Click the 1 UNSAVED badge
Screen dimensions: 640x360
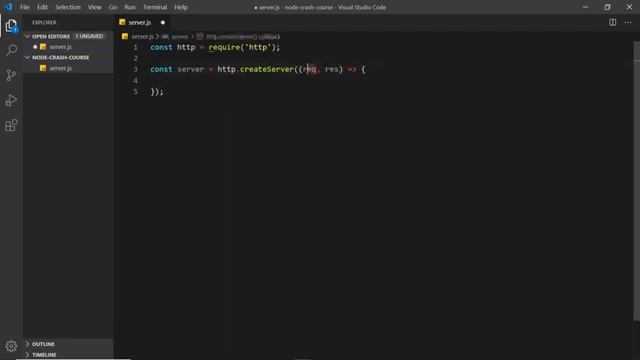89,36
